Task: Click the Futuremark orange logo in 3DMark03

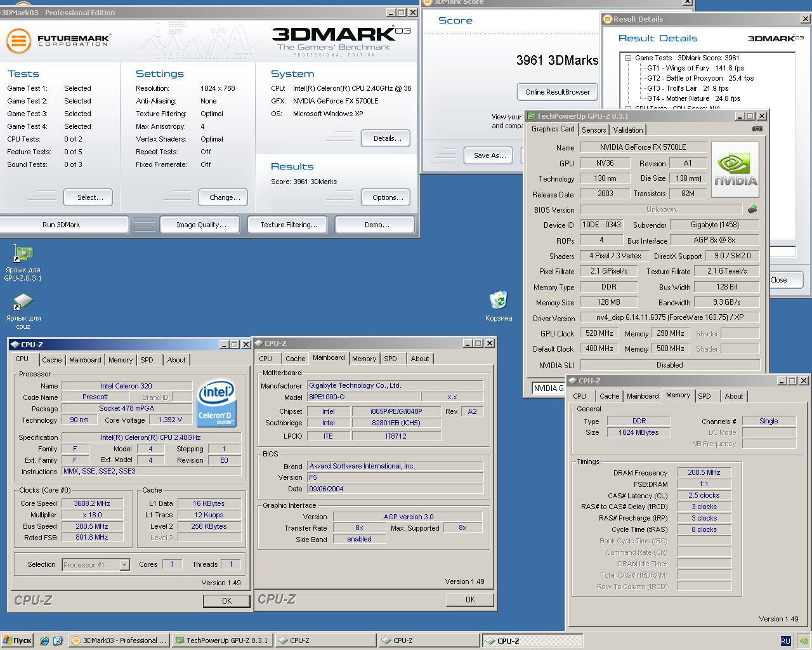Action: point(18,41)
